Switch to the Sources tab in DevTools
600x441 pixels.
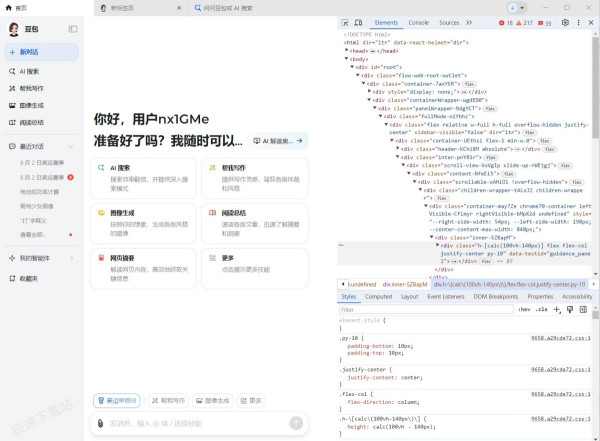[449, 23]
